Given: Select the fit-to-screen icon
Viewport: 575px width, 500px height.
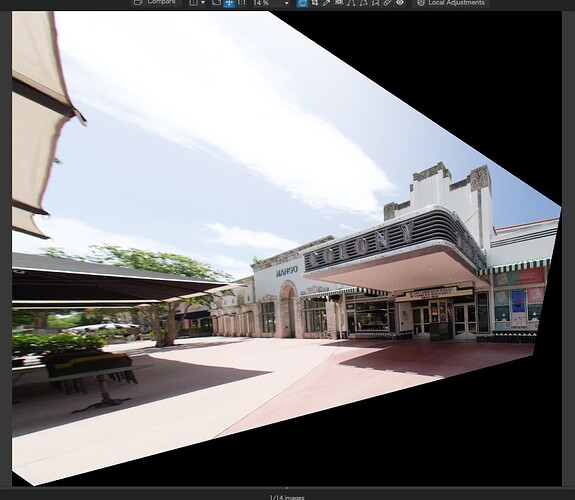Looking at the screenshot, I should [x=216, y=3].
